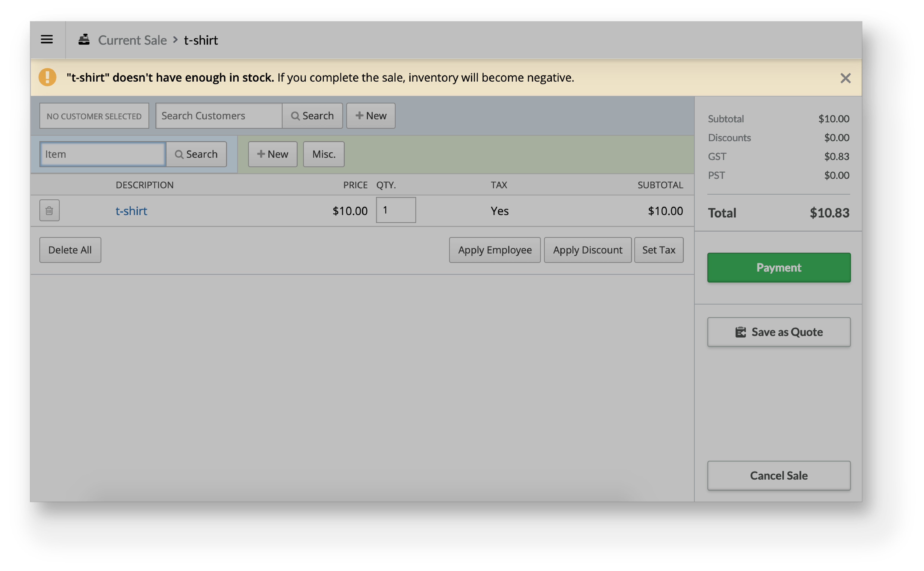Screen dimensions: 924x571
Task: Click the orange warning exclamation icon
Action: [x=47, y=77]
